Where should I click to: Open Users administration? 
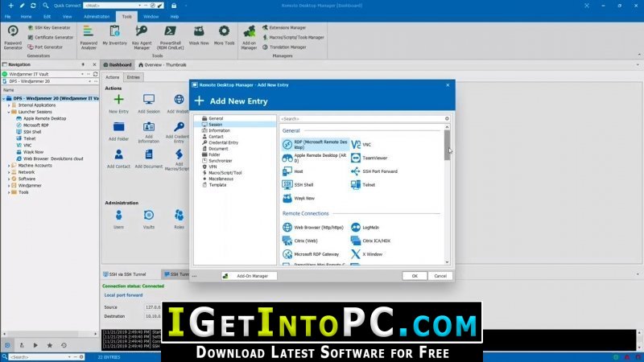click(118, 219)
